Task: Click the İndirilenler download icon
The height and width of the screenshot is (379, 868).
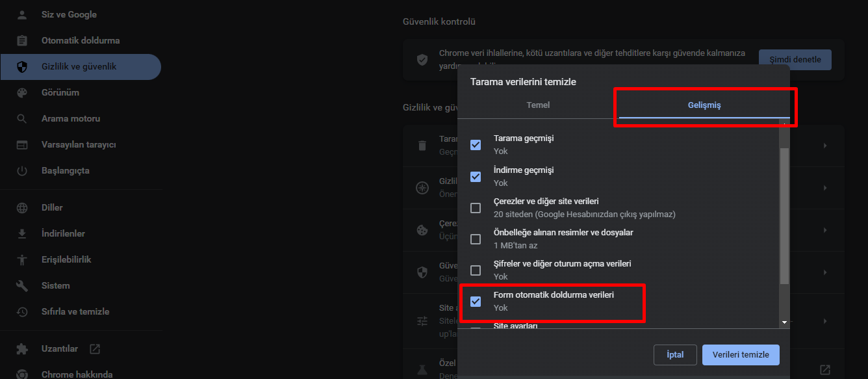Action: pos(21,233)
